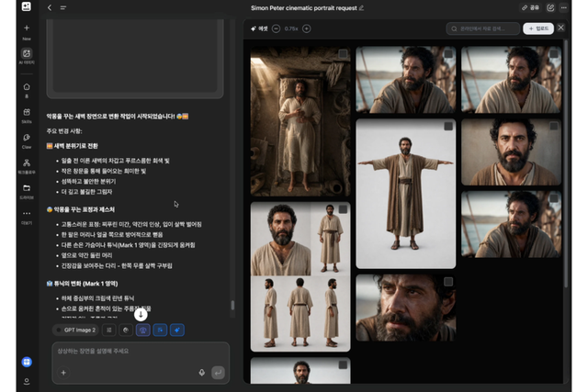The image size is (588, 392).
Task: Add attachment with plus in prompt box
Action: tap(63, 373)
